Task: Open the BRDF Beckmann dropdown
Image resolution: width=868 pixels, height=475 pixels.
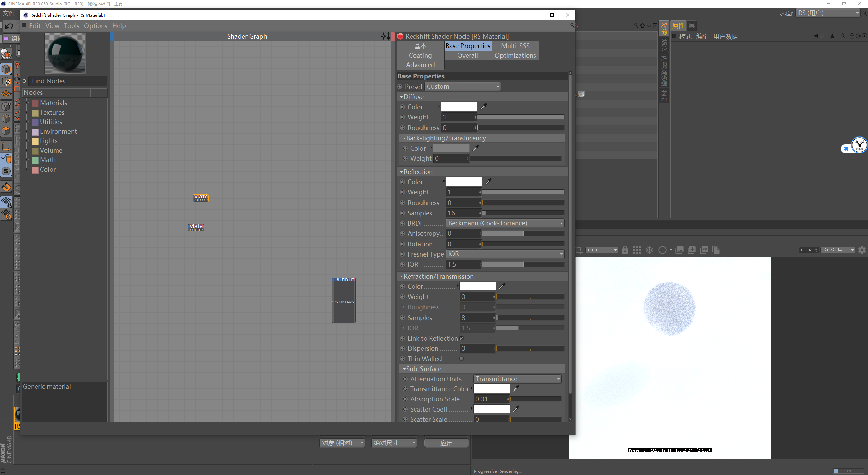Action: click(505, 223)
